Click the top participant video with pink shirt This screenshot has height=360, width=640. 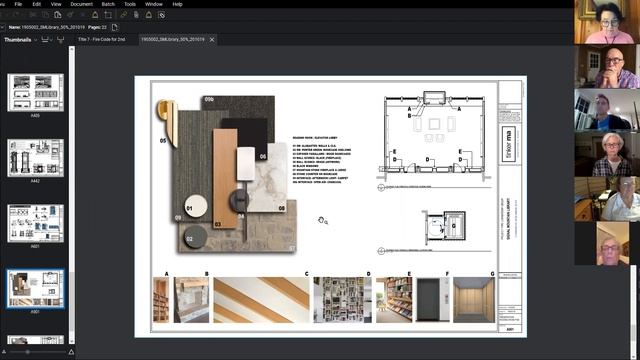[607, 22]
